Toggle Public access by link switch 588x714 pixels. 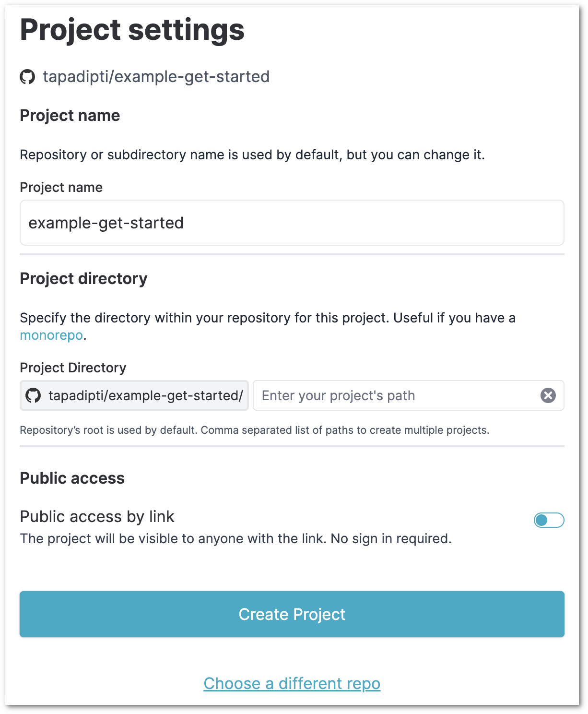point(549,520)
